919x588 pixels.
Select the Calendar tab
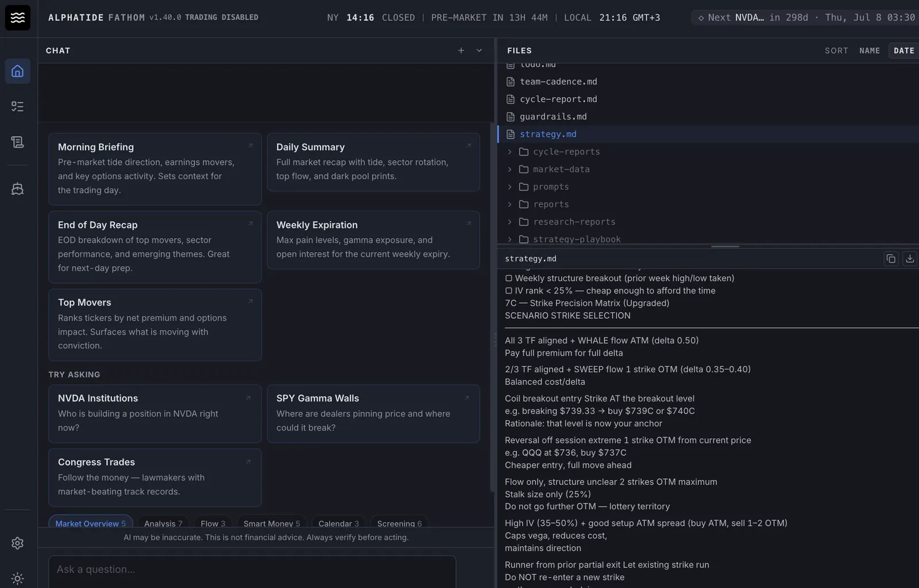pyautogui.click(x=339, y=523)
